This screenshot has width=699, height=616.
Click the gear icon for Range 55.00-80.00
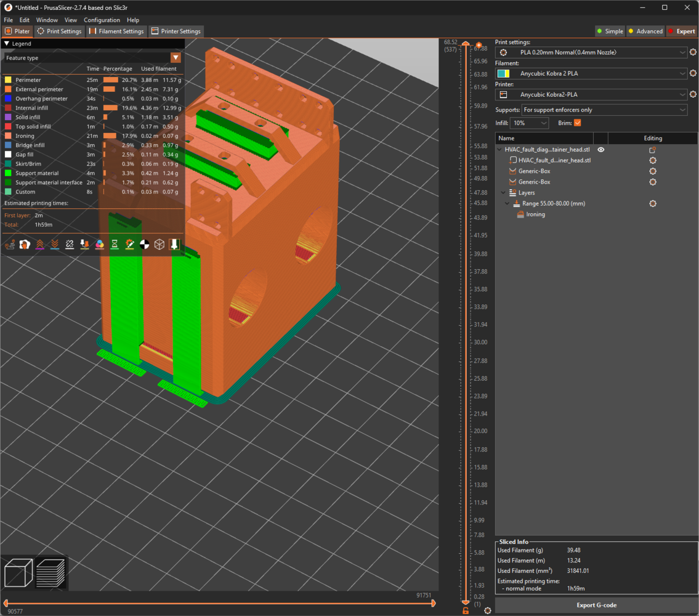(x=653, y=203)
